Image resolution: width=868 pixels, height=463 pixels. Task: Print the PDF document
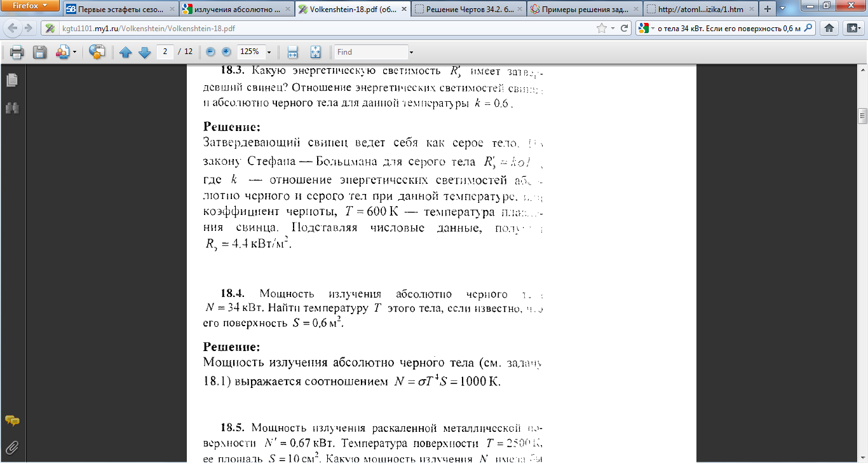(17, 52)
